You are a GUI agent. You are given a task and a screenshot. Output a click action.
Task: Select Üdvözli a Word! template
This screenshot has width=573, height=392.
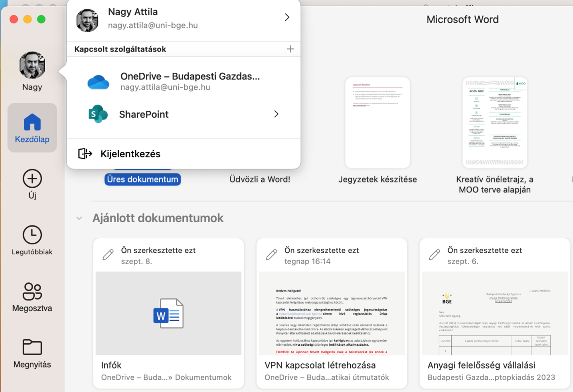(260, 179)
